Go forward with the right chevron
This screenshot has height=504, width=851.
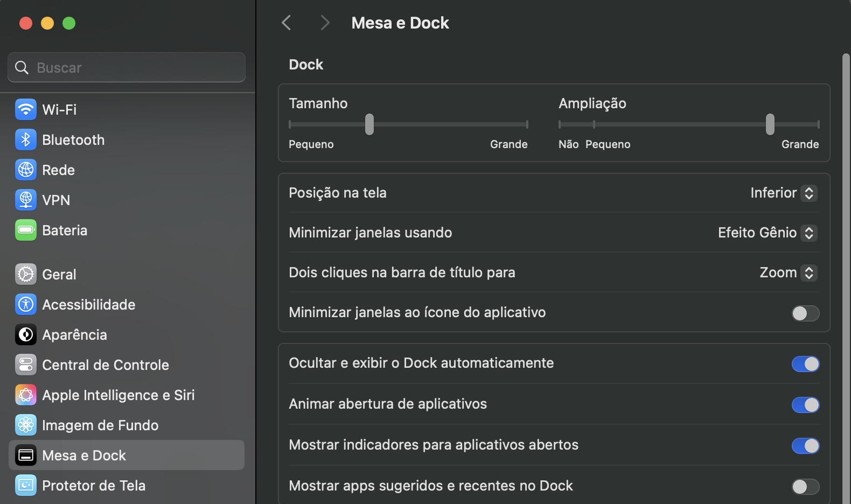coord(324,23)
